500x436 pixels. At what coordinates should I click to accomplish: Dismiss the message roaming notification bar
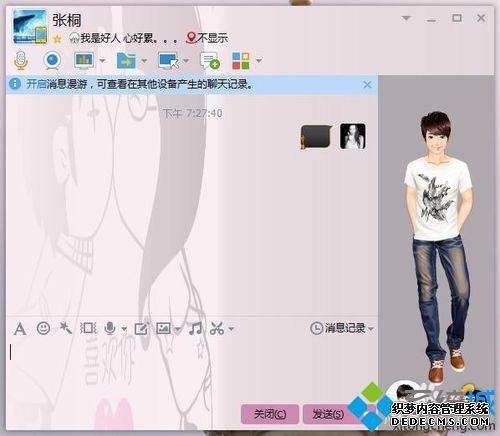[367, 85]
